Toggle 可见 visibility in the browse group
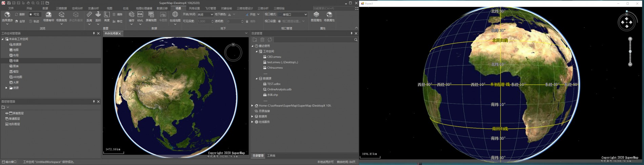Image resolution: width=644 pixels, height=165 pixels. pyautogui.click(x=34, y=15)
